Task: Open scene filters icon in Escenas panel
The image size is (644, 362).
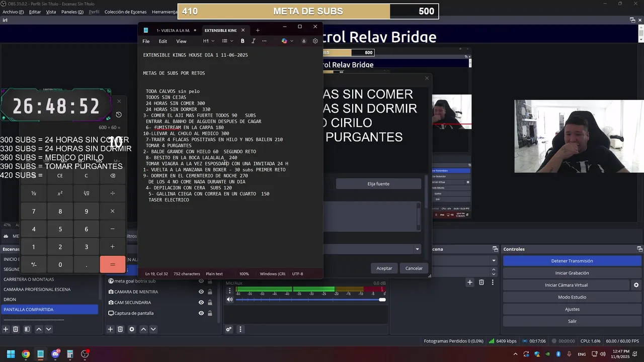Action: 27,329
